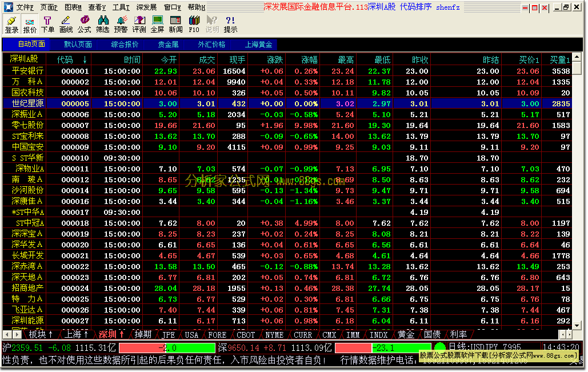This screenshot has height=372, width=588.
Task: Click the F10 company info icon
Action: point(194,25)
